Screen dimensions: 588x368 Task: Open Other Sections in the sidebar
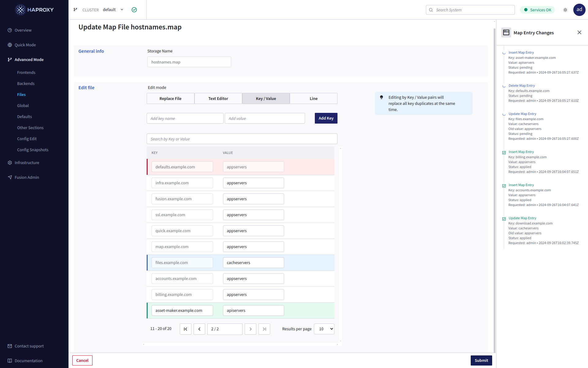click(x=30, y=128)
